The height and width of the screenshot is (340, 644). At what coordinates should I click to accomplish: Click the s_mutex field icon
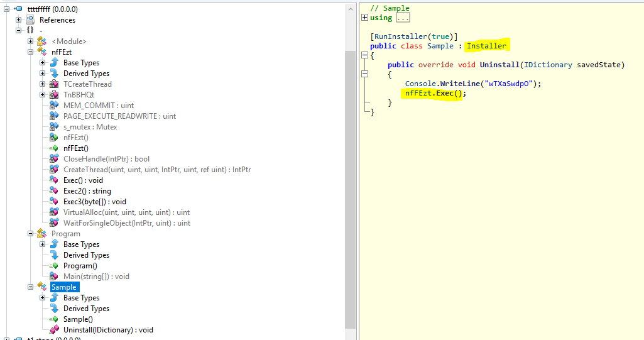(x=54, y=126)
